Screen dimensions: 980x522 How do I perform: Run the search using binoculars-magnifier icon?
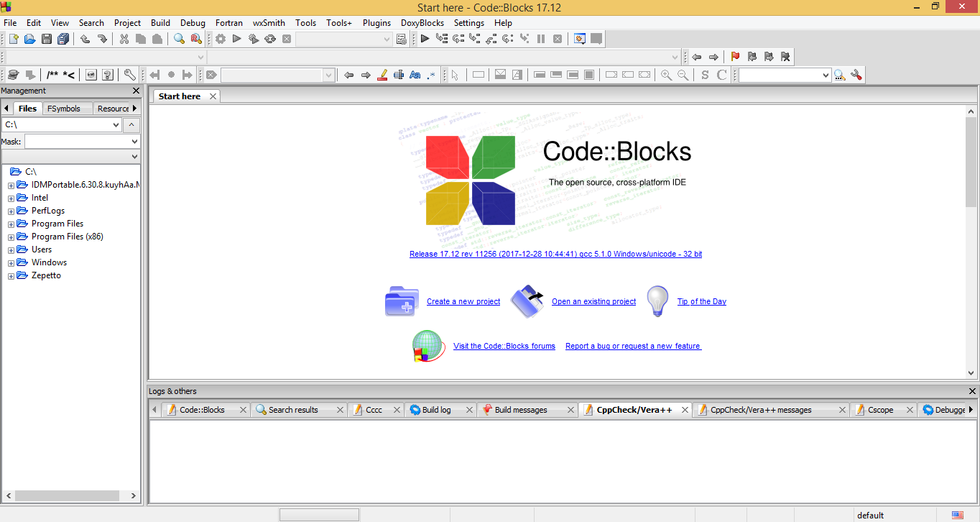click(839, 75)
